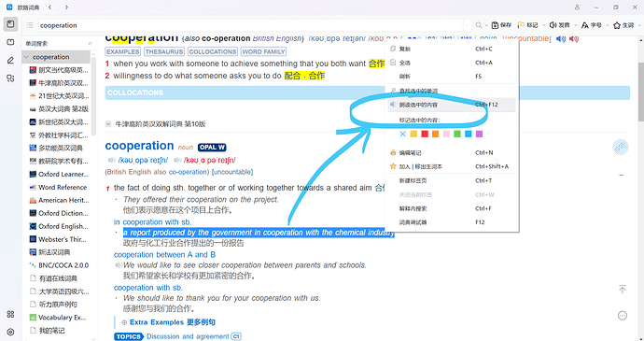The image size is (644, 341).
Task: Select BNC/COCA 2.0.0 in dictionary list
Action: (63, 265)
